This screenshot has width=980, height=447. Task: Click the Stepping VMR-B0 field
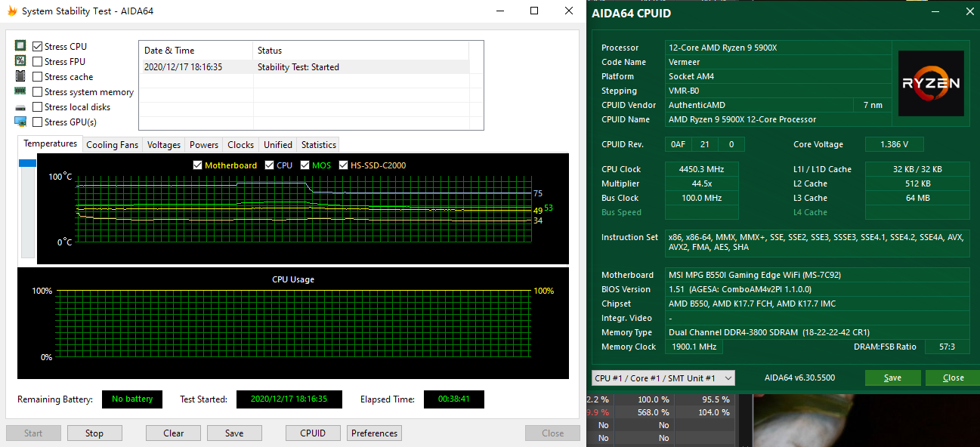coord(777,91)
